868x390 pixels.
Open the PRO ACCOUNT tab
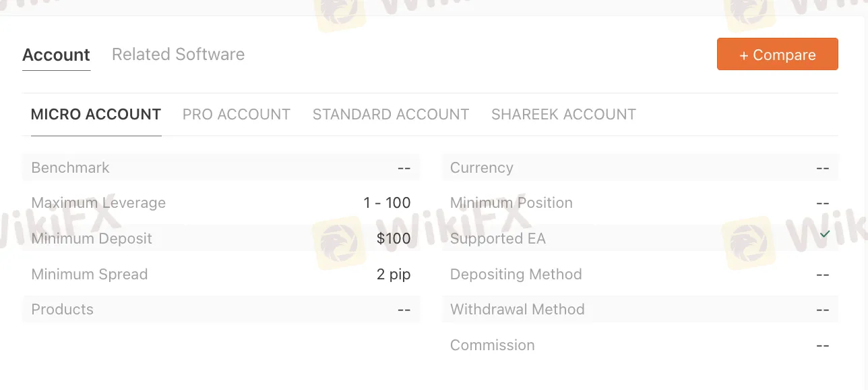(x=237, y=115)
